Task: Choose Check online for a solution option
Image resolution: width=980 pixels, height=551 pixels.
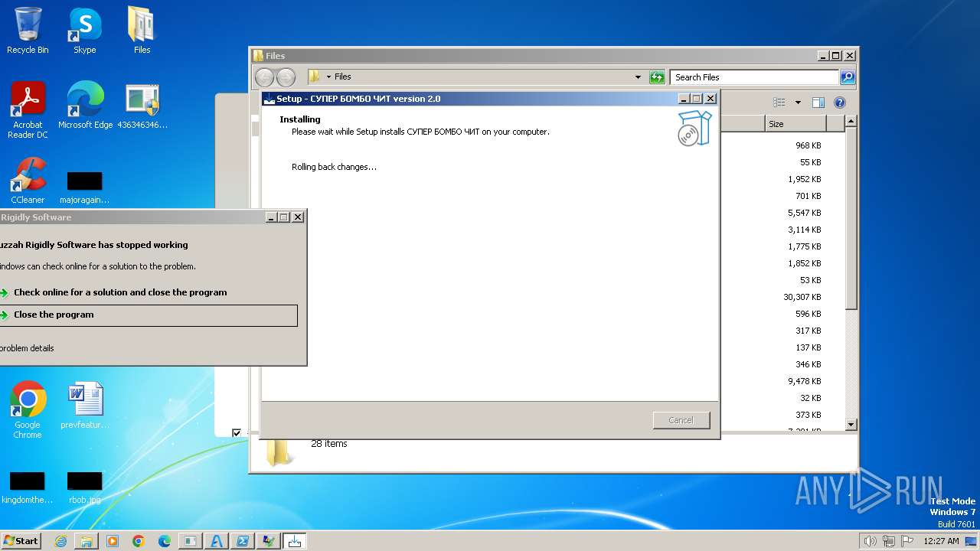Action: [120, 292]
